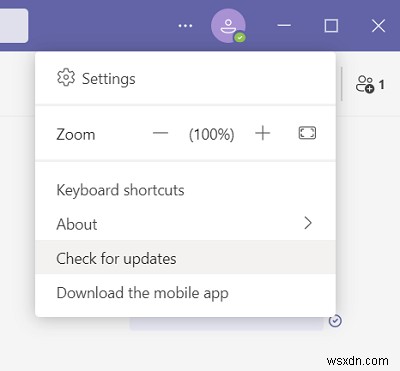Open Settings from the menu
This screenshot has height=371, width=400.
point(185,79)
